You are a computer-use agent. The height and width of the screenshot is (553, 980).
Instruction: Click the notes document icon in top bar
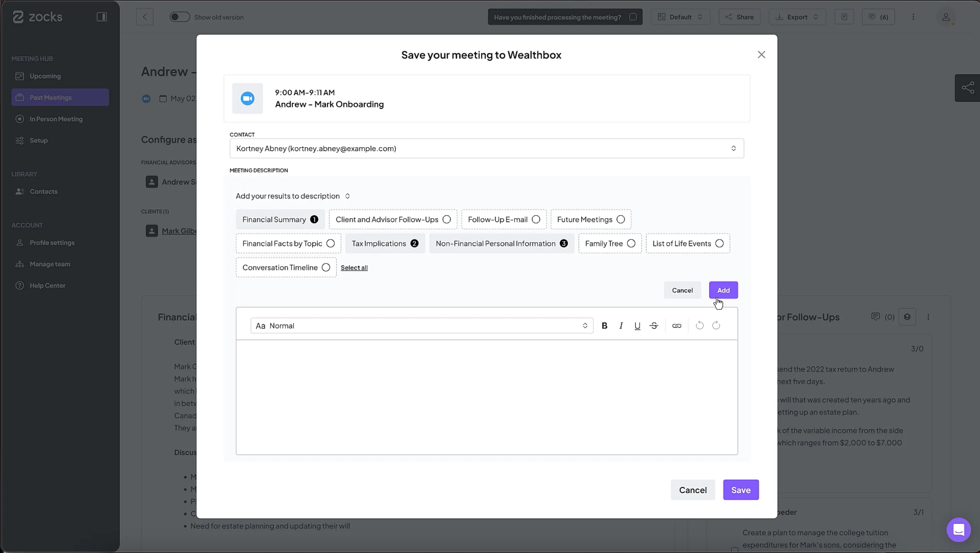[844, 17]
